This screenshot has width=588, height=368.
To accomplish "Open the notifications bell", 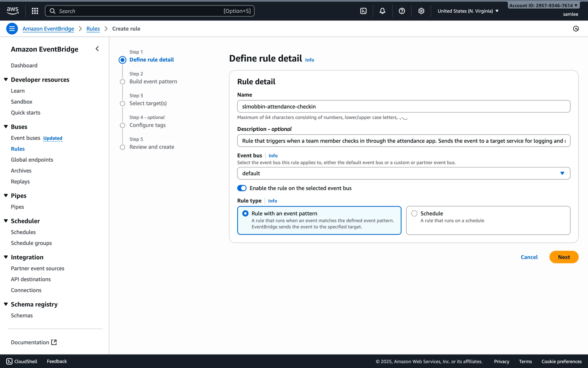I will (x=383, y=11).
